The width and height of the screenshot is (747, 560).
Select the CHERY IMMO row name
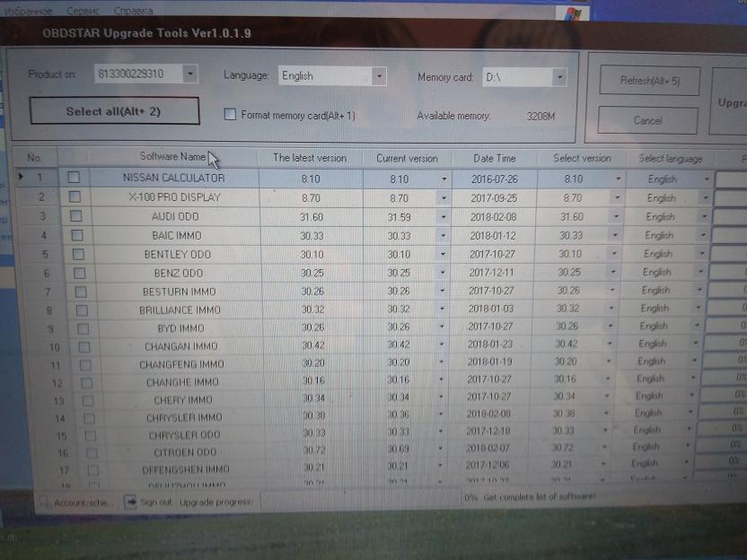click(x=183, y=400)
